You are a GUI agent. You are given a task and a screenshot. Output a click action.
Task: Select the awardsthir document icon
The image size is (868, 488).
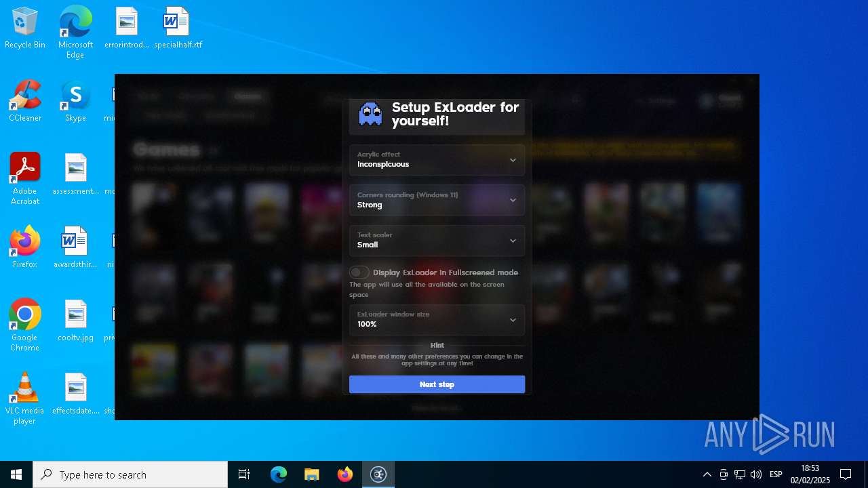tap(75, 248)
